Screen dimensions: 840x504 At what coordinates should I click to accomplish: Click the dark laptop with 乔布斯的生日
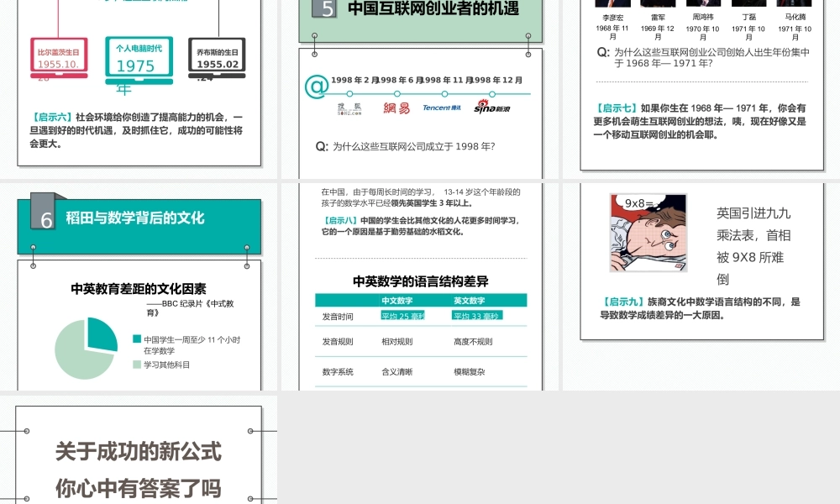coord(217,59)
